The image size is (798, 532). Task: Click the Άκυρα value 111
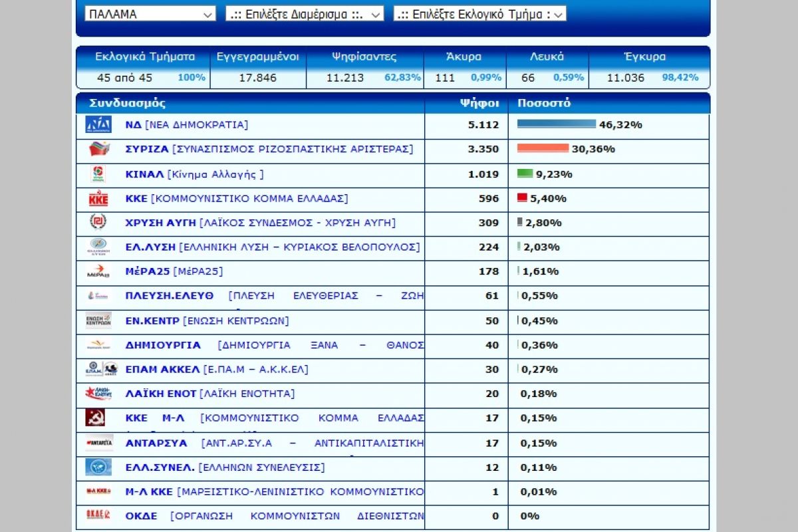[445, 78]
